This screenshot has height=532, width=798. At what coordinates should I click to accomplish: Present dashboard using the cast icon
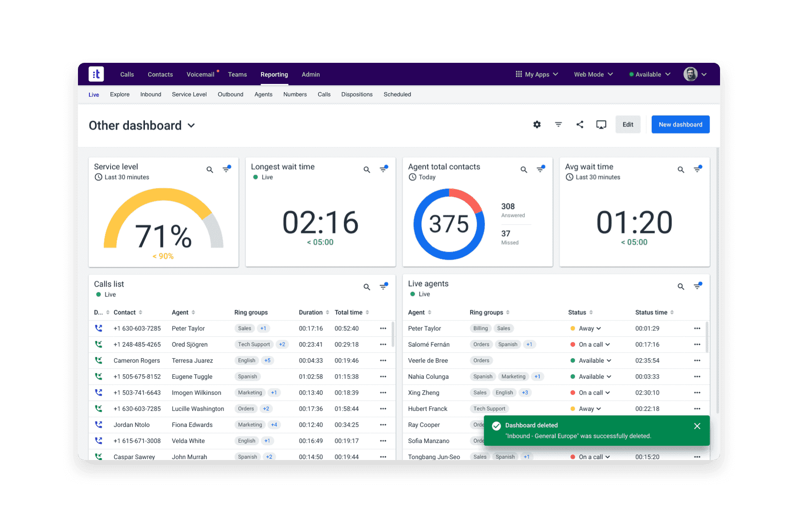click(x=601, y=124)
